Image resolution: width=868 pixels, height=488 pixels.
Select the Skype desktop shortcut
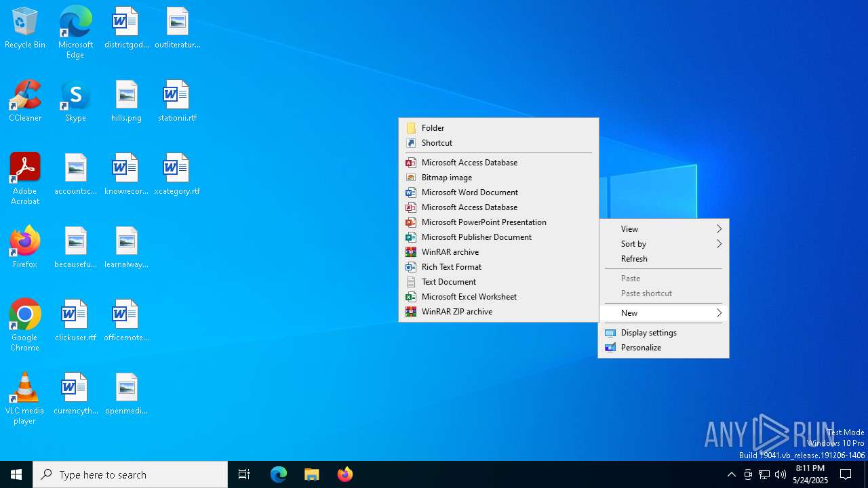tap(75, 102)
